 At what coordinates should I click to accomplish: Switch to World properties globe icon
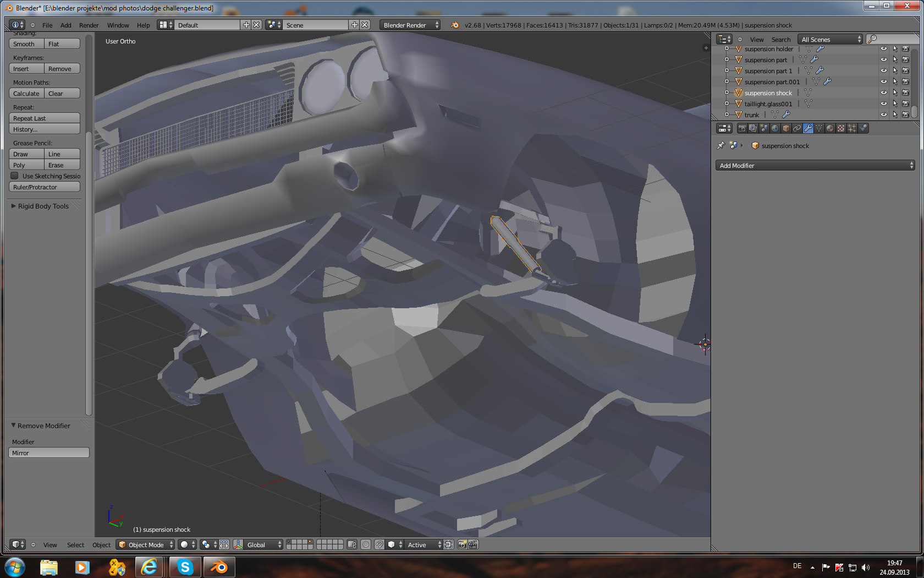pos(775,128)
